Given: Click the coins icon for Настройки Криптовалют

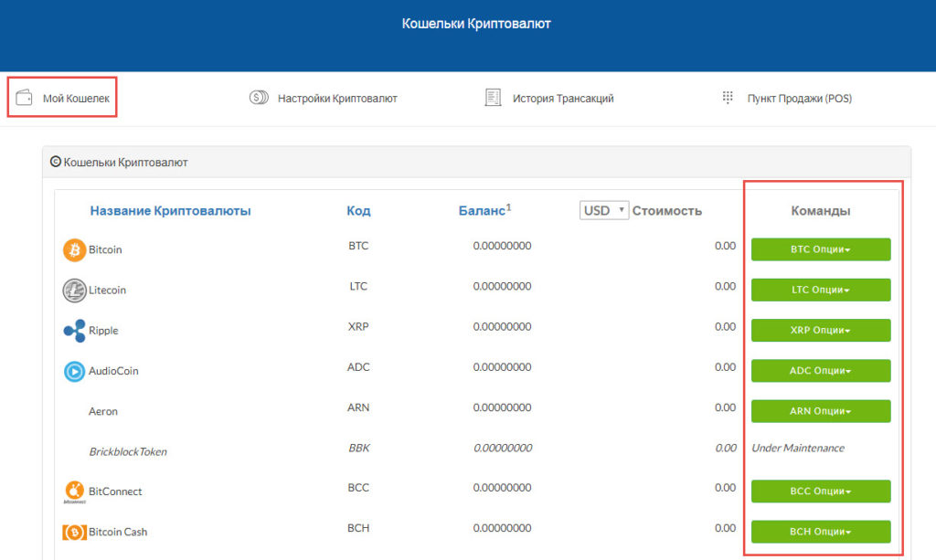Looking at the screenshot, I should pyautogui.click(x=259, y=97).
